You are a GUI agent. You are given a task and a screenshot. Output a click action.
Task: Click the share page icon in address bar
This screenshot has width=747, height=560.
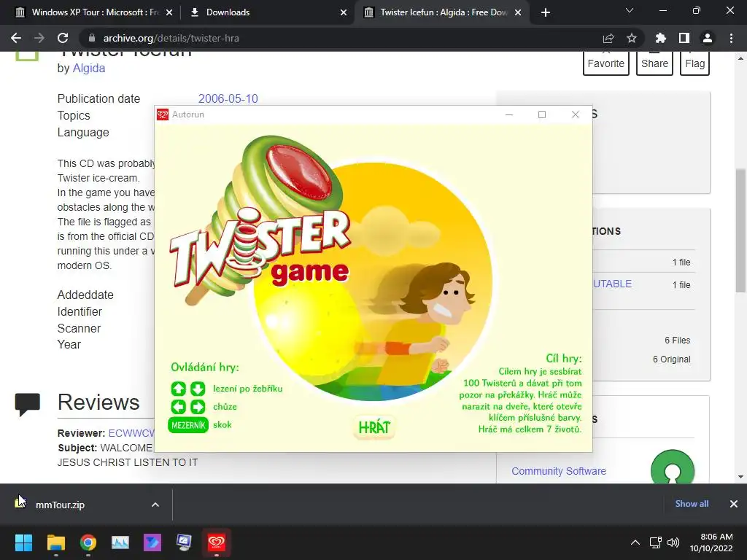(x=608, y=38)
